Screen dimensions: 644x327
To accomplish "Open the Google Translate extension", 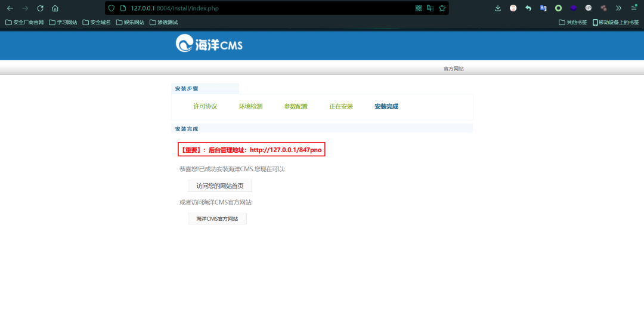I will pyautogui.click(x=543, y=8).
